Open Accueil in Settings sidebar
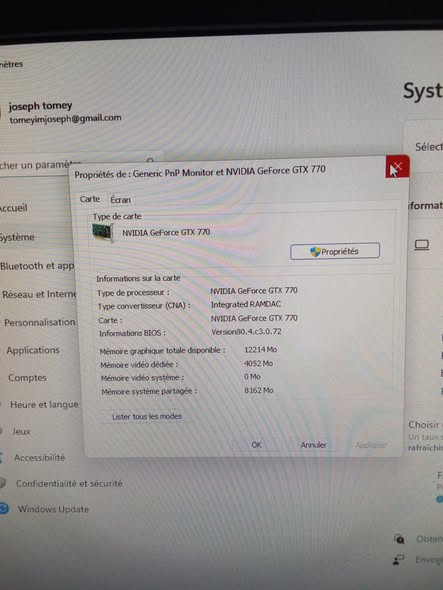 pos(14,208)
